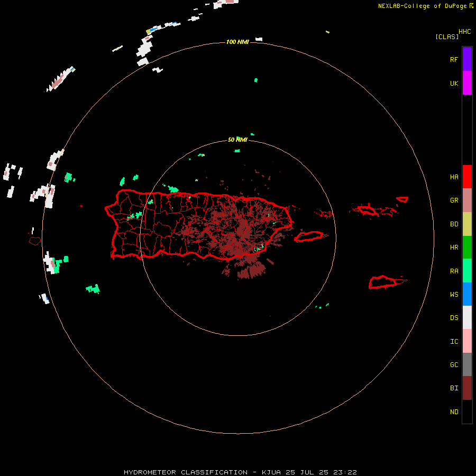Click the RF purple legend swatch
476x476 pixels.
pos(467,59)
